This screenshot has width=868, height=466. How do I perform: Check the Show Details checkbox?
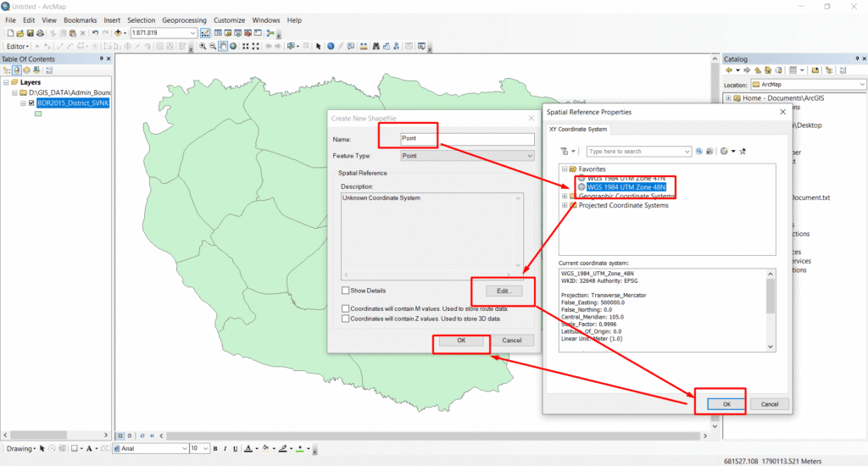tap(346, 291)
